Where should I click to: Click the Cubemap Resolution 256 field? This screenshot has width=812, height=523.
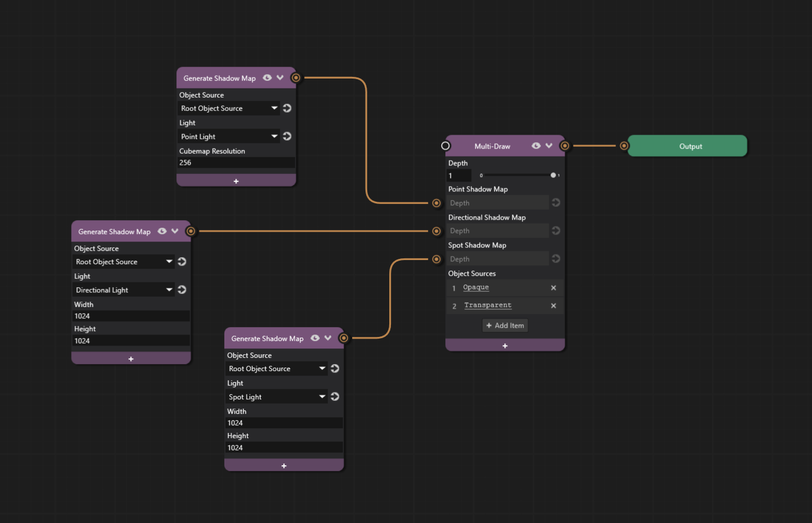tap(235, 163)
